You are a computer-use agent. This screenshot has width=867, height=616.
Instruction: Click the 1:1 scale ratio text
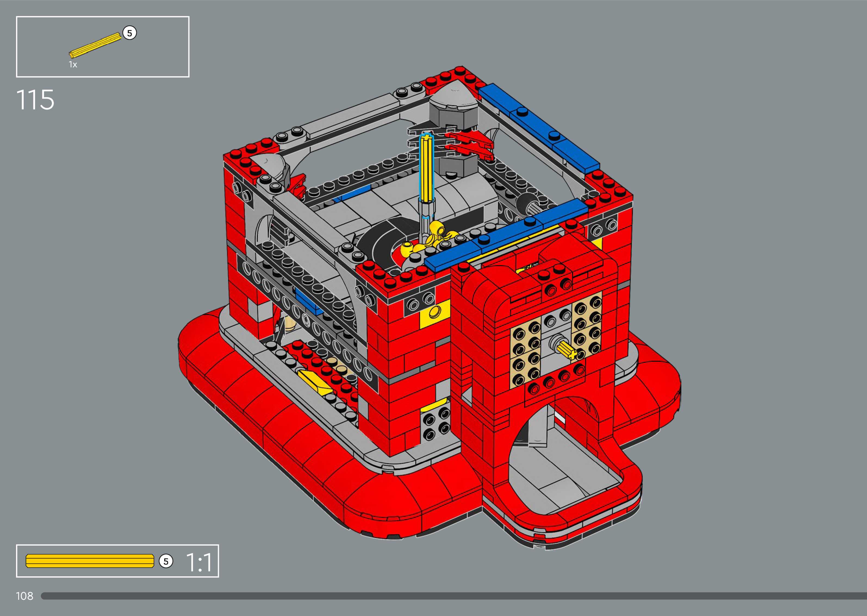(199, 562)
